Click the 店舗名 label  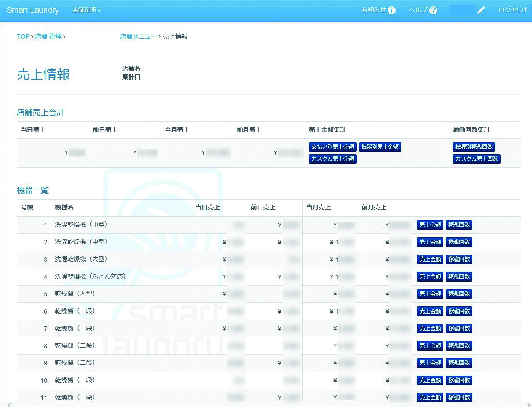(131, 69)
